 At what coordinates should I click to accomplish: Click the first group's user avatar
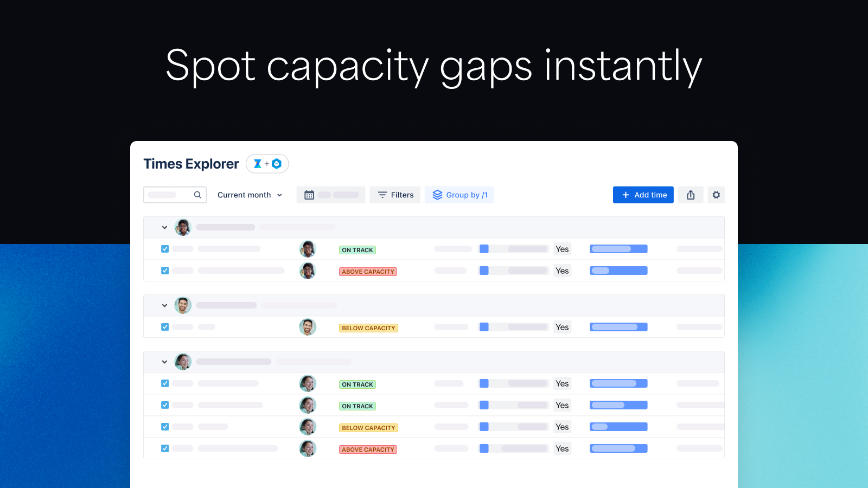tap(183, 227)
